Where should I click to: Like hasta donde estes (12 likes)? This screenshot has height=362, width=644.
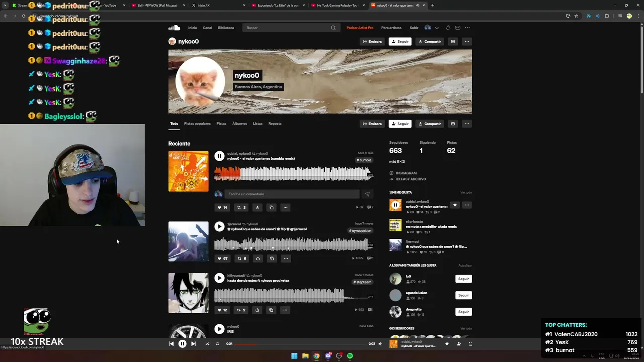pos(222,310)
